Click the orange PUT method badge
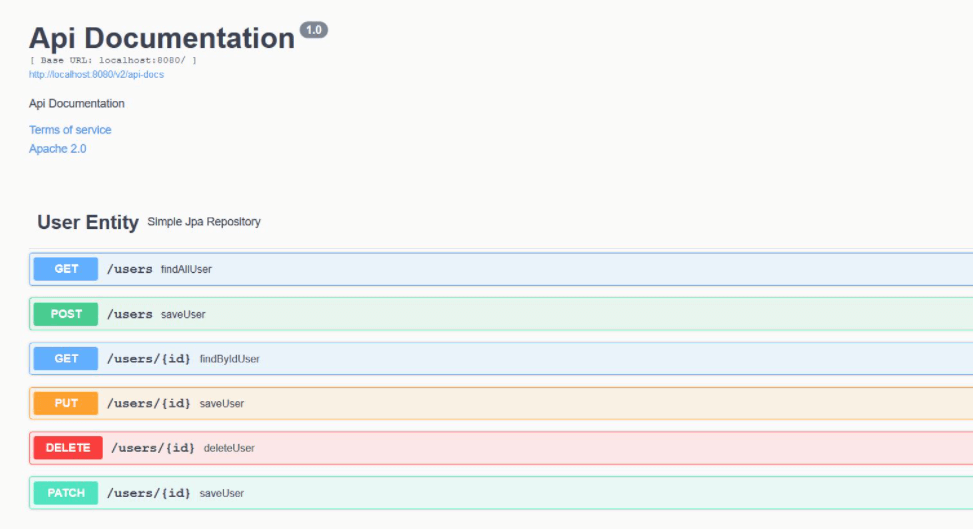The image size is (973, 529). pos(66,404)
